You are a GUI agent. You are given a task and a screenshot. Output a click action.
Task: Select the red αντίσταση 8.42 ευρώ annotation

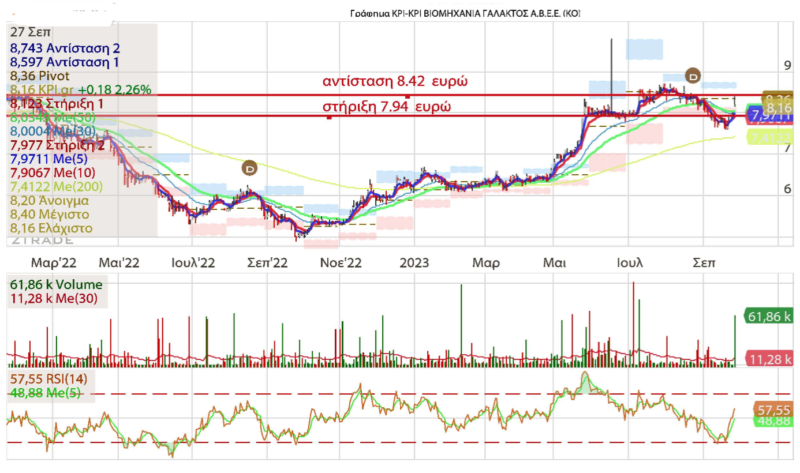[395, 80]
